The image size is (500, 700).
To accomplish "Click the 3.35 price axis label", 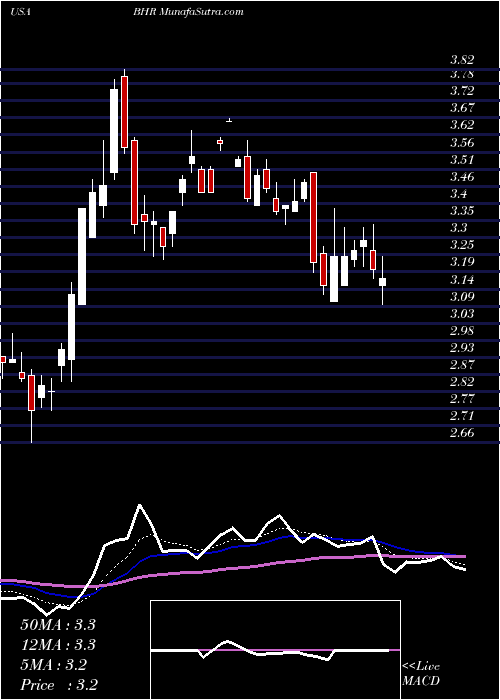I will point(462,211).
